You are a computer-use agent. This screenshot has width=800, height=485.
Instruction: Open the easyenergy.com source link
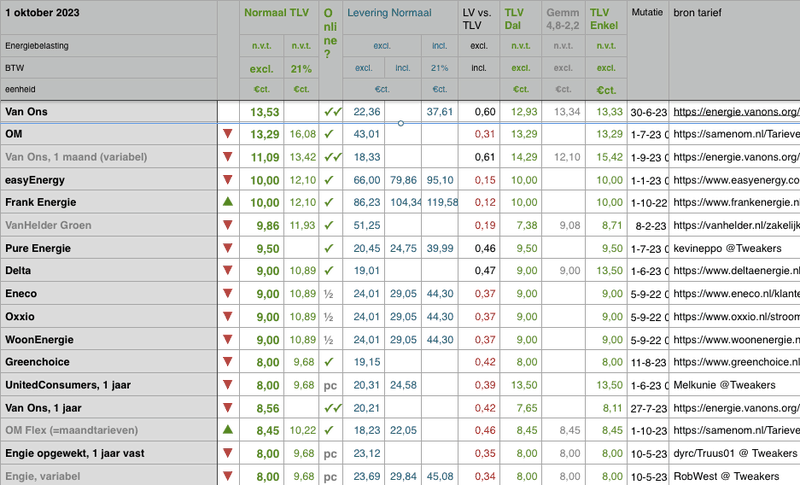coord(736,180)
